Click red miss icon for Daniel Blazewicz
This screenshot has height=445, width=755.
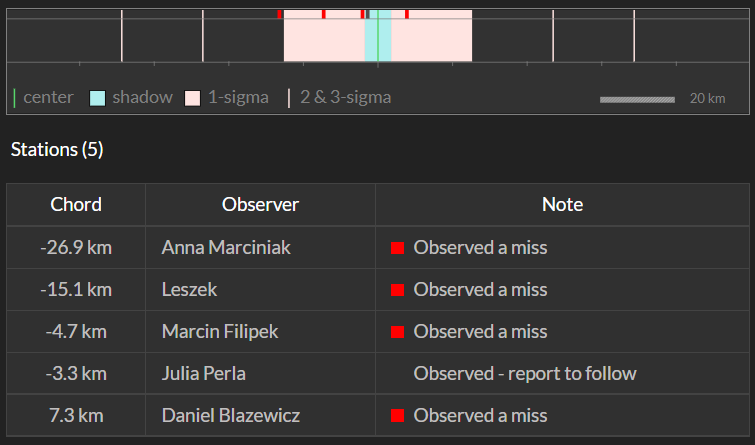pyautogui.click(x=397, y=416)
